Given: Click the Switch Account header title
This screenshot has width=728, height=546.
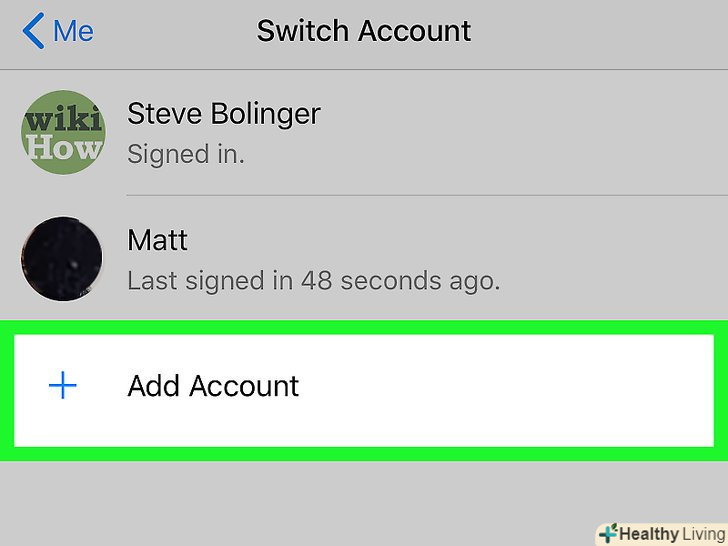Looking at the screenshot, I should [364, 31].
